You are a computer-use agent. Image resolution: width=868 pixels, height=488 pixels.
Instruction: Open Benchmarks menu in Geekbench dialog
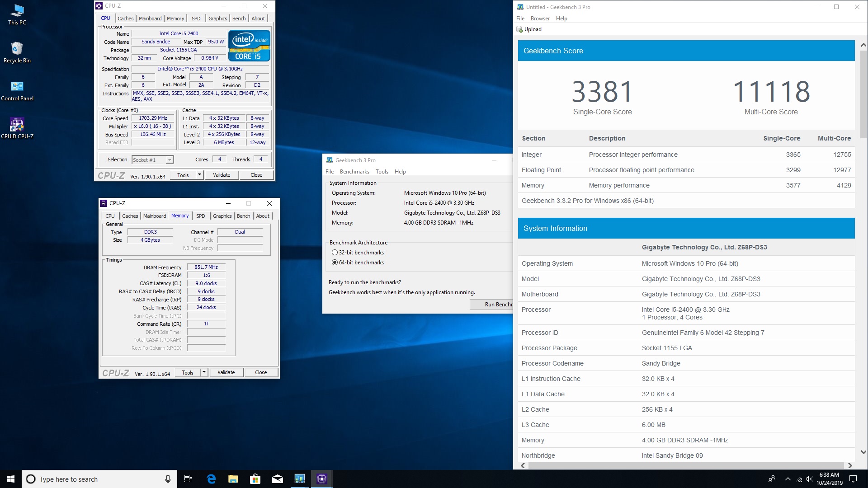coord(354,172)
